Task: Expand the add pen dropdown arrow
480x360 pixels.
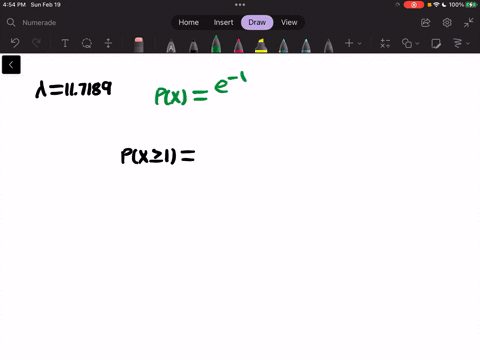Action: click(360, 43)
